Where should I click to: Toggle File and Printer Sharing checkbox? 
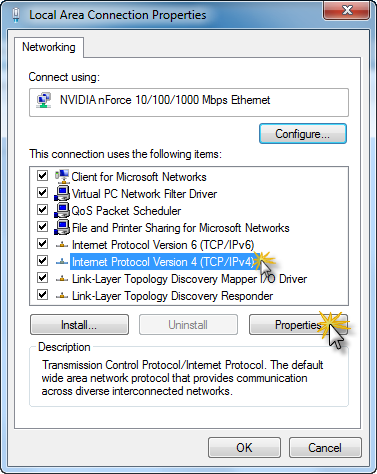(42, 227)
